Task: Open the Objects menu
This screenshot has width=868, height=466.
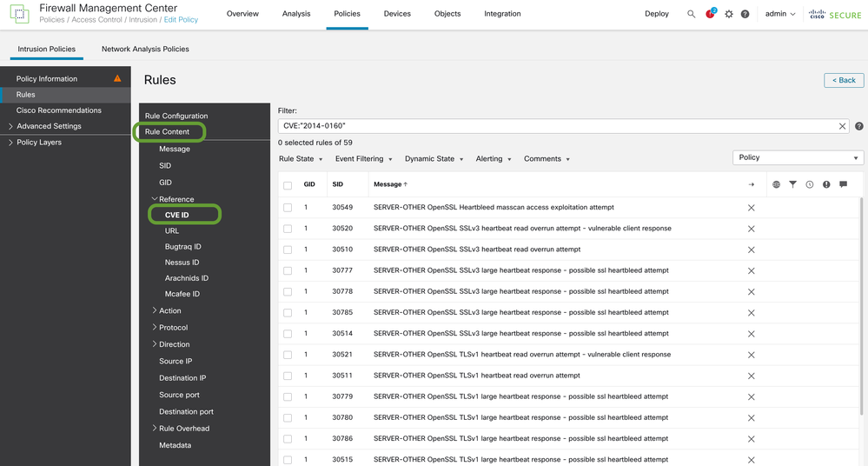Action: (447, 14)
